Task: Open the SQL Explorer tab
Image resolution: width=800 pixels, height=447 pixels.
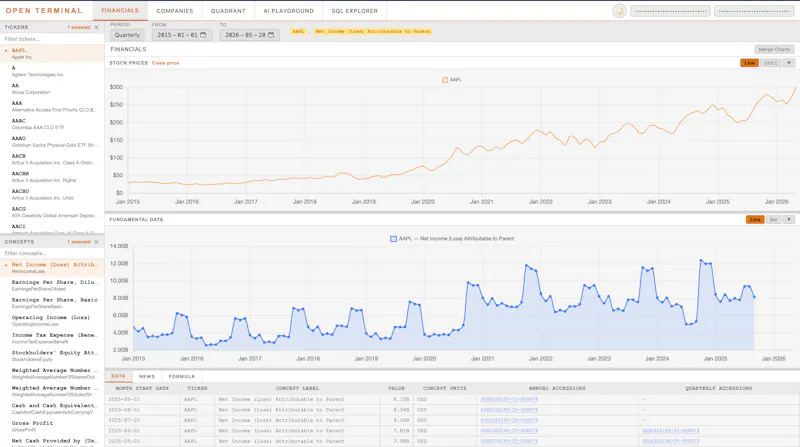Action: 355,11
